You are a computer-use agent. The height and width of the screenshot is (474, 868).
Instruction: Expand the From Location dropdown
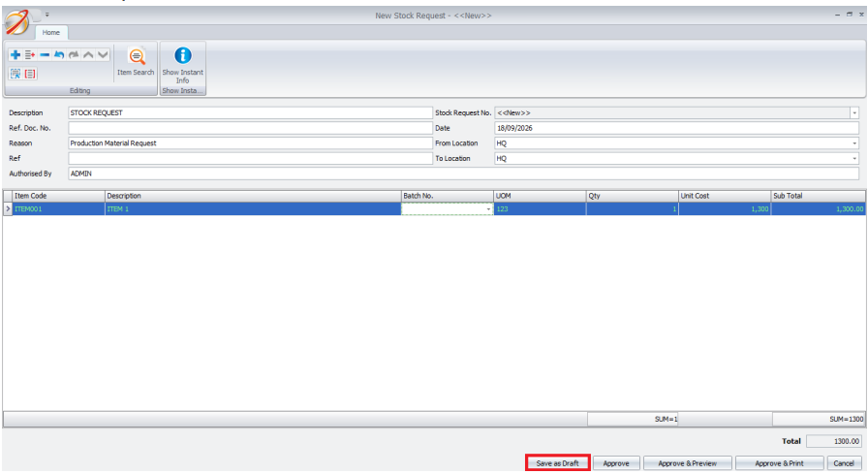[x=854, y=143]
